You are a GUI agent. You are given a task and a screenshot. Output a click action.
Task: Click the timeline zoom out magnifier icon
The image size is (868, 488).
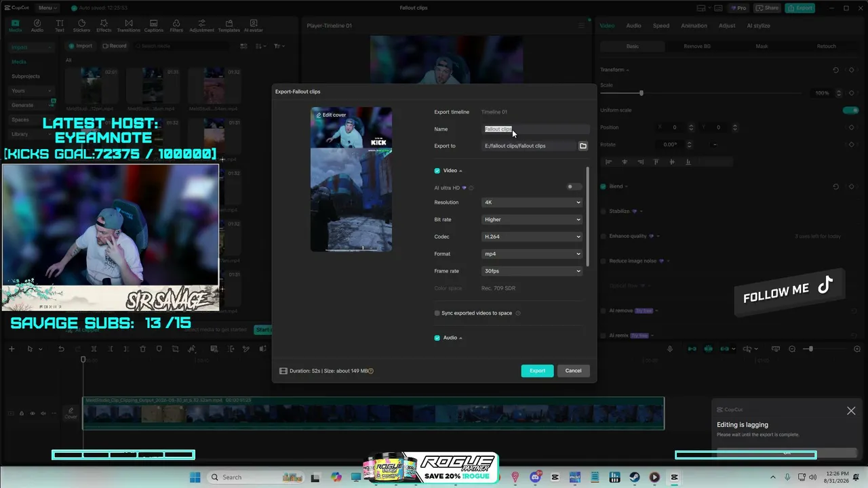[792, 349]
